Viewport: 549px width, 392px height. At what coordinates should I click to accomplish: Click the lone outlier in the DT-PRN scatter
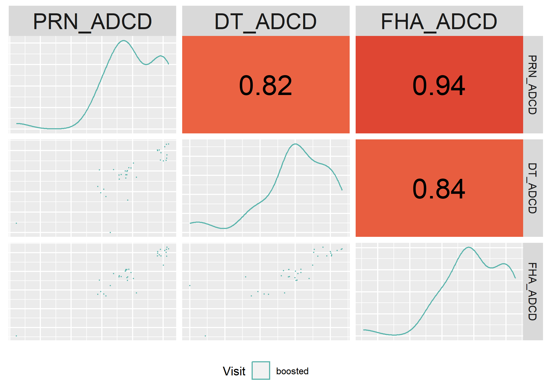point(16,223)
